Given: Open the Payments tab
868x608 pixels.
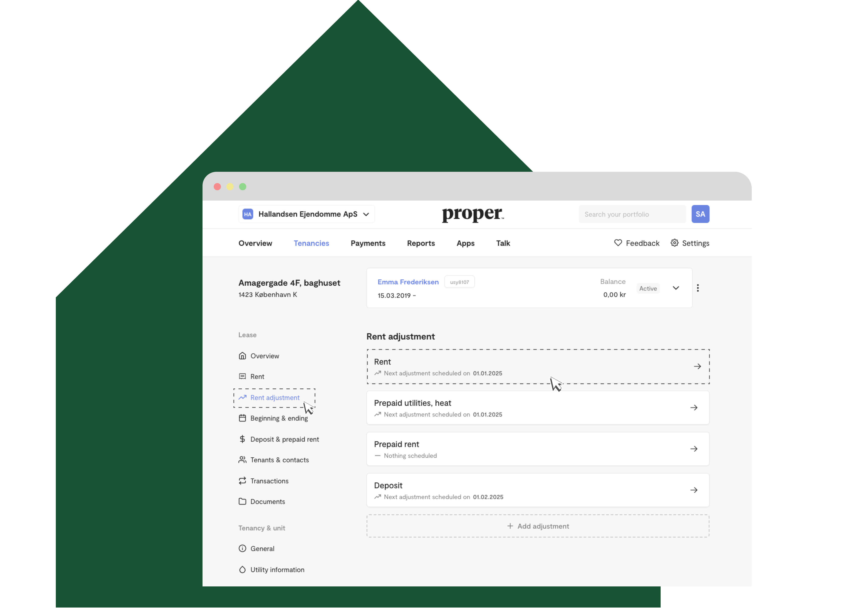Looking at the screenshot, I should coord(368,243).
